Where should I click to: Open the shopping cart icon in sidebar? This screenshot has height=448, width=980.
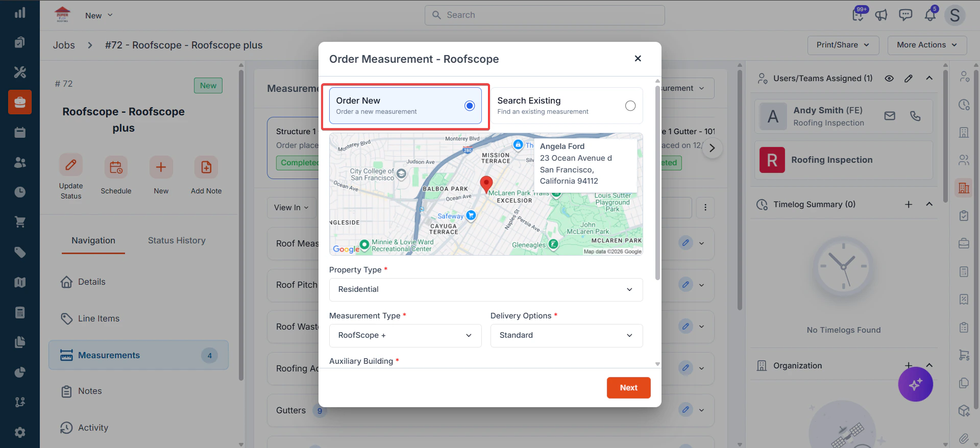point(20,222)
